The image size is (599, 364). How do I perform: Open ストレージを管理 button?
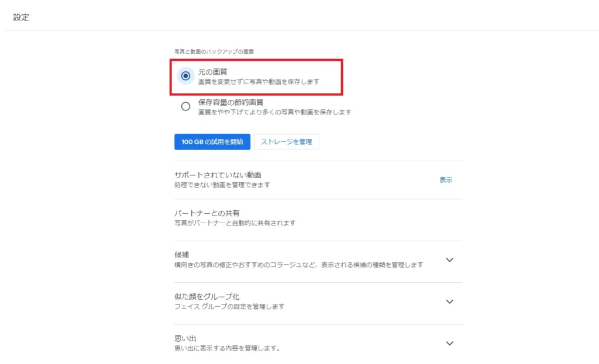(287, 142)
